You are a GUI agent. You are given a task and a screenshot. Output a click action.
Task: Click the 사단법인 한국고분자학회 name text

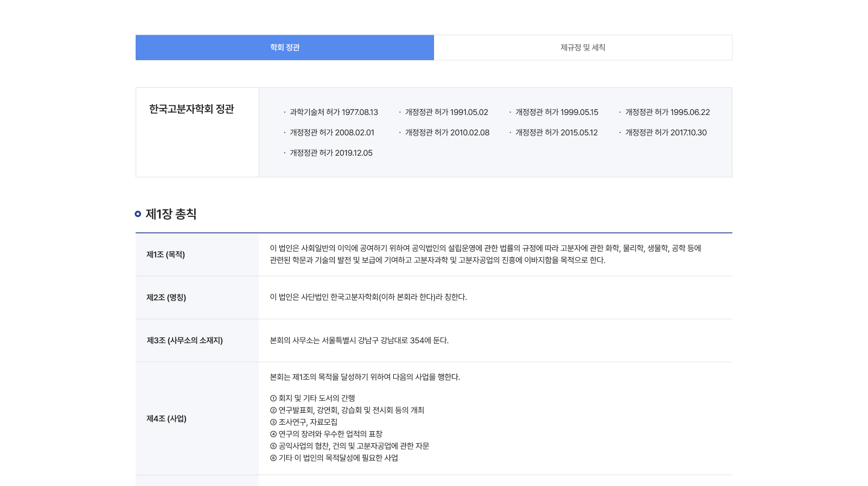(368, 297)
